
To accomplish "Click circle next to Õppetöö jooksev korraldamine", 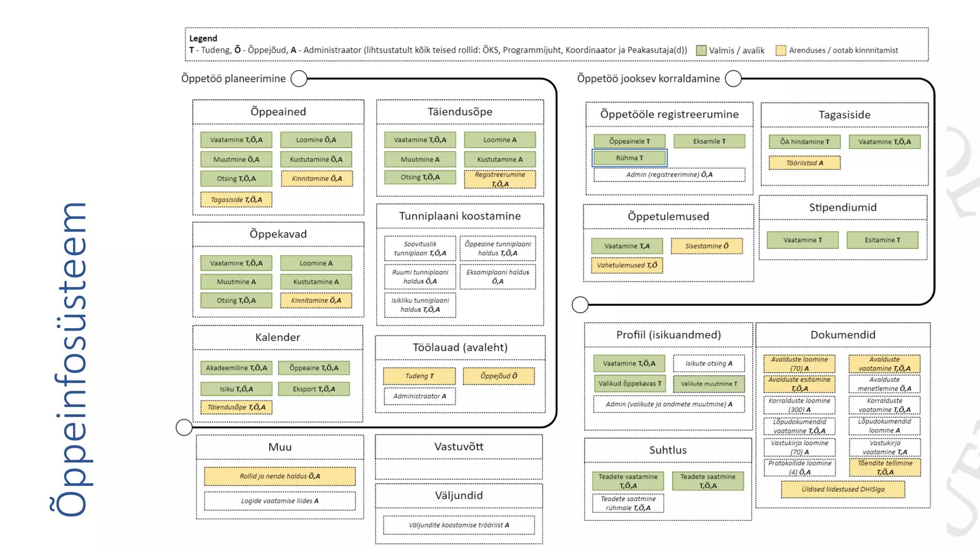I will pos(733,78).
